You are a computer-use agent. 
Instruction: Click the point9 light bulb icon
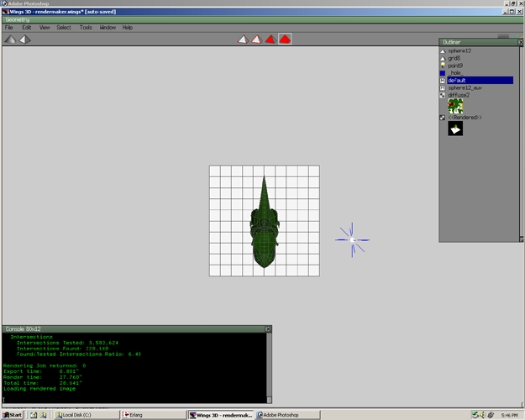[443, 66]
